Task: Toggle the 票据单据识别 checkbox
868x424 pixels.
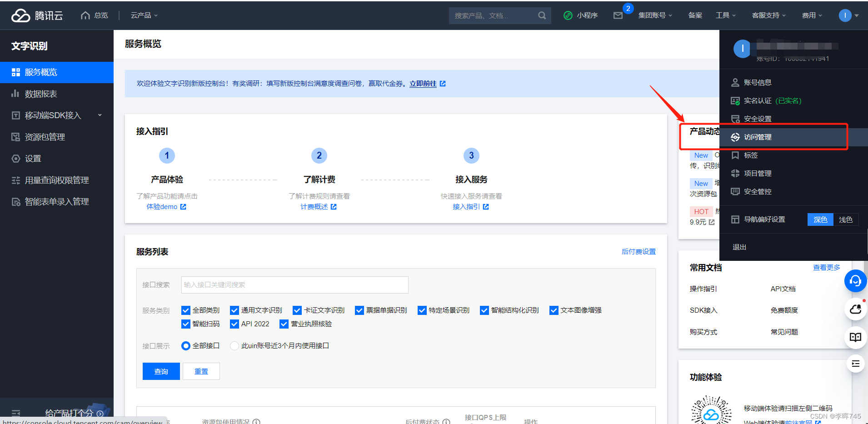Action: [x=359, y=310]
